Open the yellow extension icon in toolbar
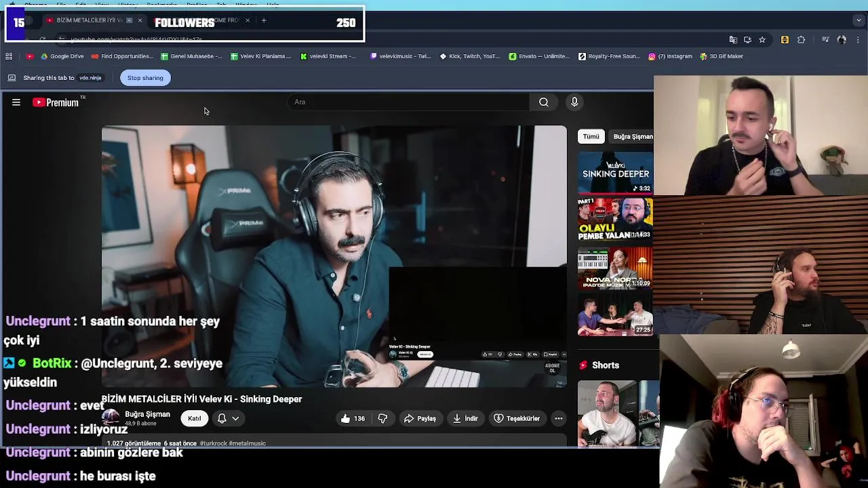The width and height of the screenshot is (868, 488). pyautogui.click(x=785, y=40)
